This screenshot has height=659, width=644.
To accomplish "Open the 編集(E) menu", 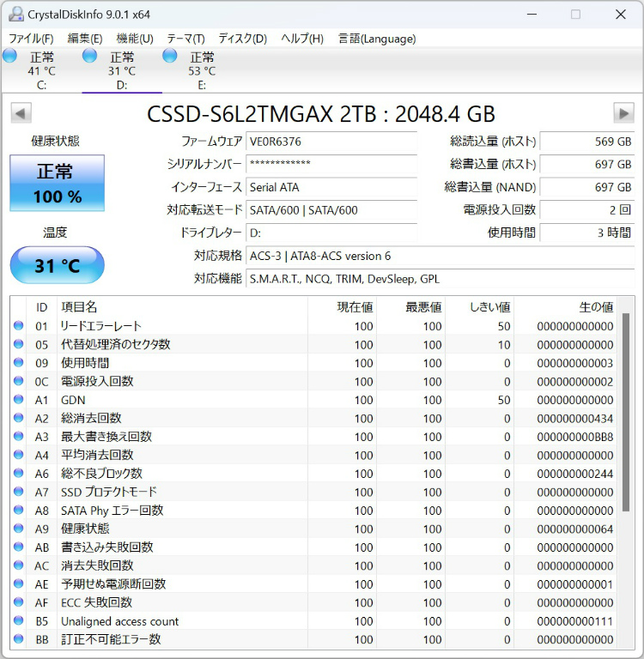I will click(84, 39).
